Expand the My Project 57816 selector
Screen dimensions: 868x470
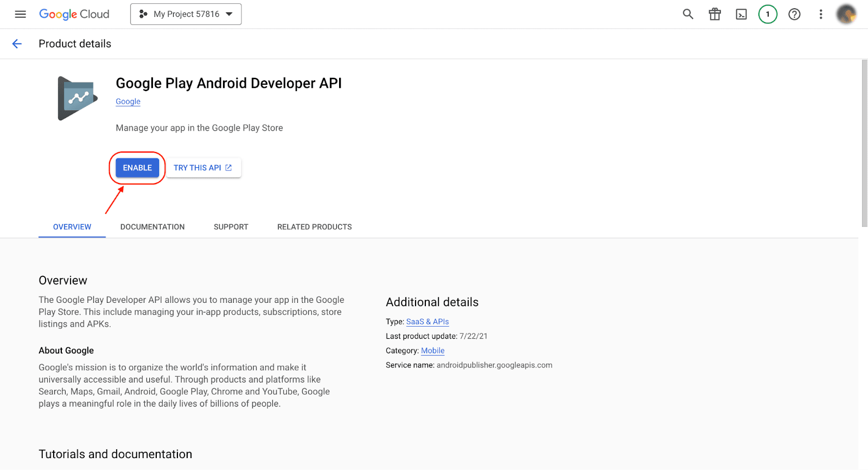click(x=186, y=14)
